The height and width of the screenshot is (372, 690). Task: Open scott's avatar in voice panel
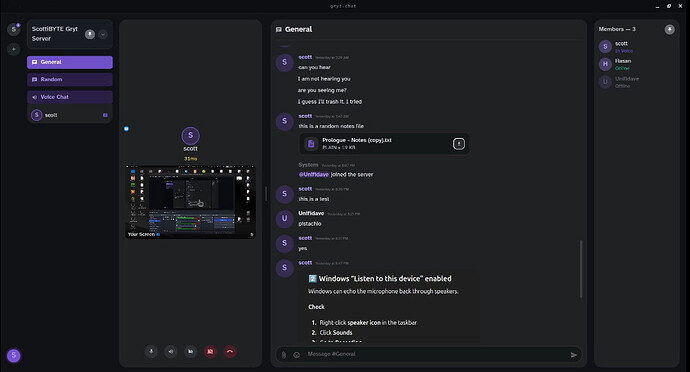(x=191, y=136)
